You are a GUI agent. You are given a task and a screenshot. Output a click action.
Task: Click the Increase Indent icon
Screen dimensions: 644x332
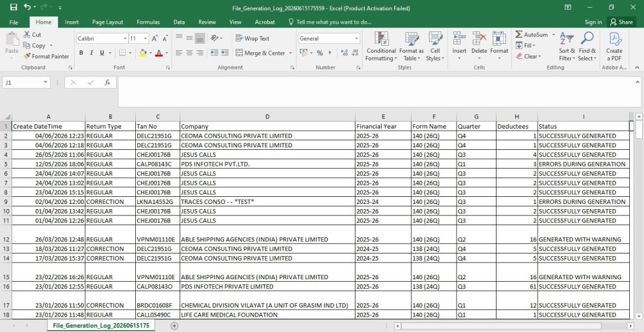tap(225, 53)
